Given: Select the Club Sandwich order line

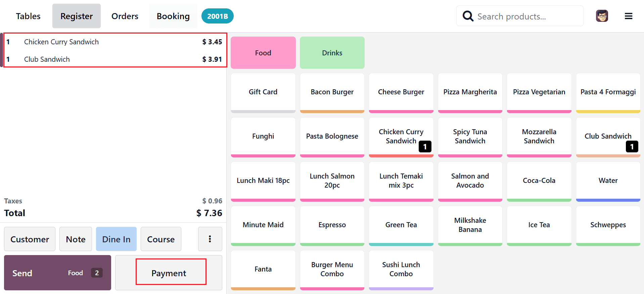Looking at the screenshot, I should 114,59.
